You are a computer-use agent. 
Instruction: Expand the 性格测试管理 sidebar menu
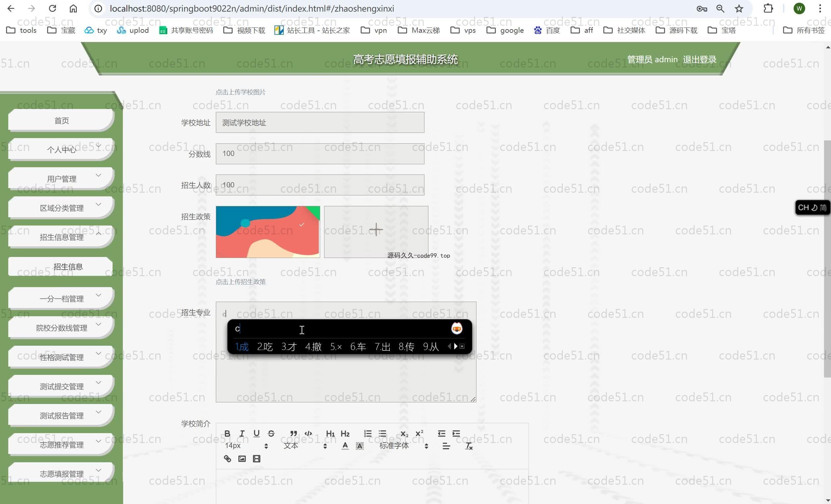[x=61, y=357]
